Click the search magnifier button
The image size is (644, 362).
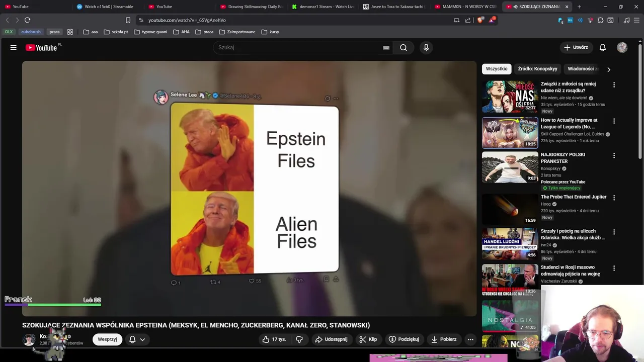coord(404,47)
